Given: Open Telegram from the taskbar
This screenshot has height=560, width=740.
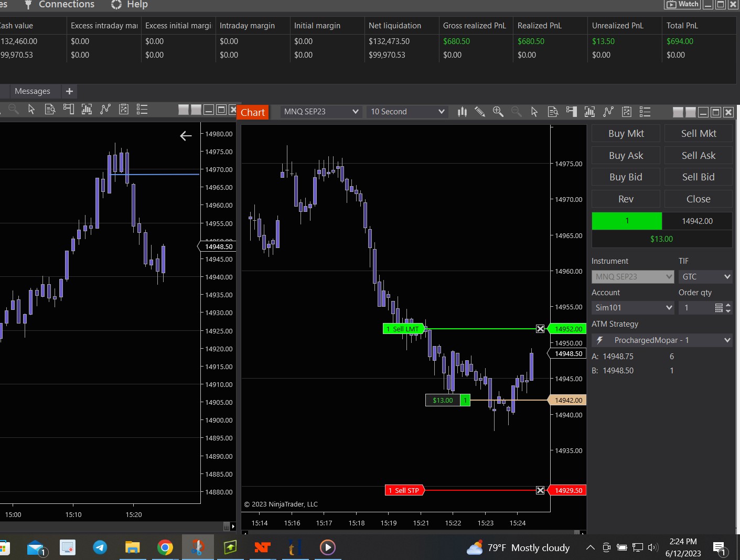Looking at the screenshot, I should pos(100,547).
